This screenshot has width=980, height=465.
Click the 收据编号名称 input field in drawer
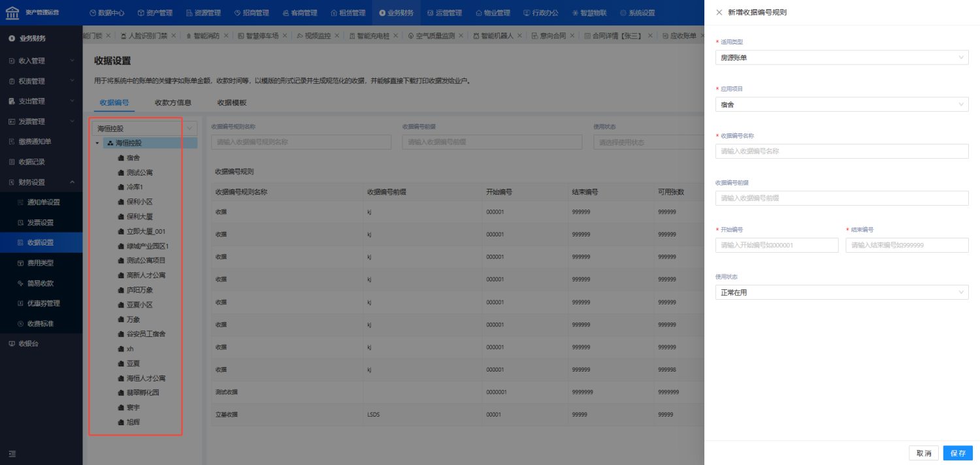click(x=841, y=152)
